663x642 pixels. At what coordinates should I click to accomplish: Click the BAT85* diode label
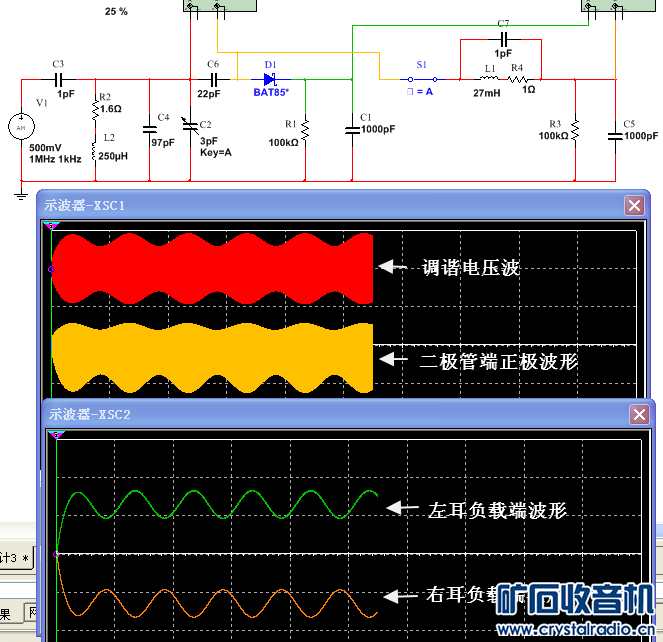tap(271, 92)
